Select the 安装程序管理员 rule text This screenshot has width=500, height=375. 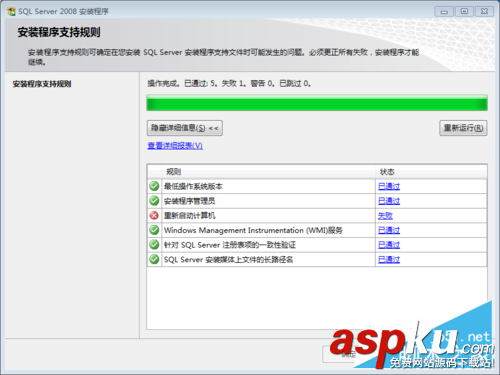click(x=189, y=201)
